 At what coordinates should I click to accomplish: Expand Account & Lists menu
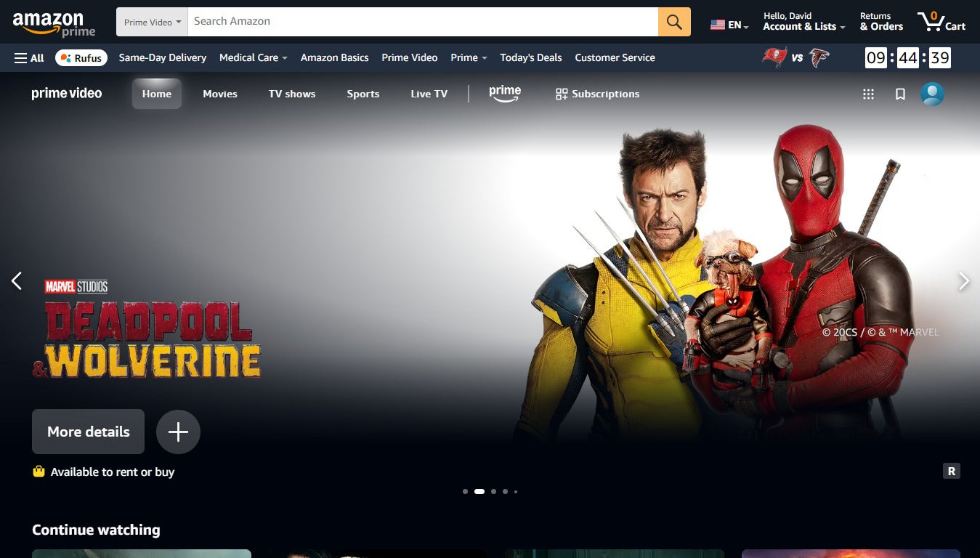[x=804, y=22]
